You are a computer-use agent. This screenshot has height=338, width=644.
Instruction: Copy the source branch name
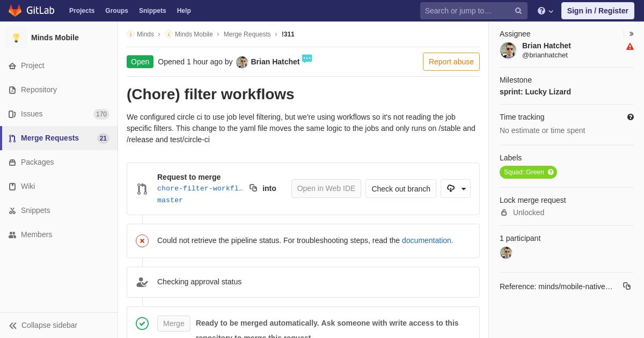(253, 188)
